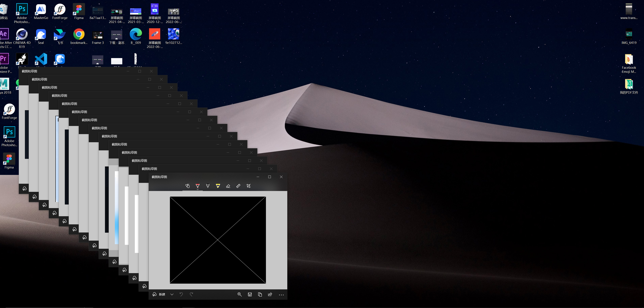644x308 pixels.
Task: Select the eraser tool
Action: point(228,186)
